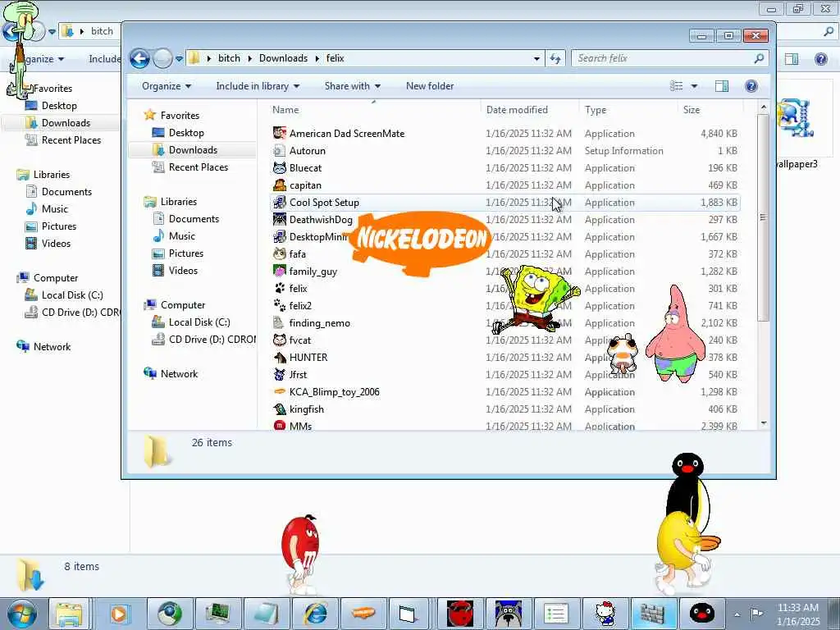Select the KCA_Blimp_toy_2006 file icon
This screenshot has height=630, width=840.
pyautogui.click(x=279, y=391)
